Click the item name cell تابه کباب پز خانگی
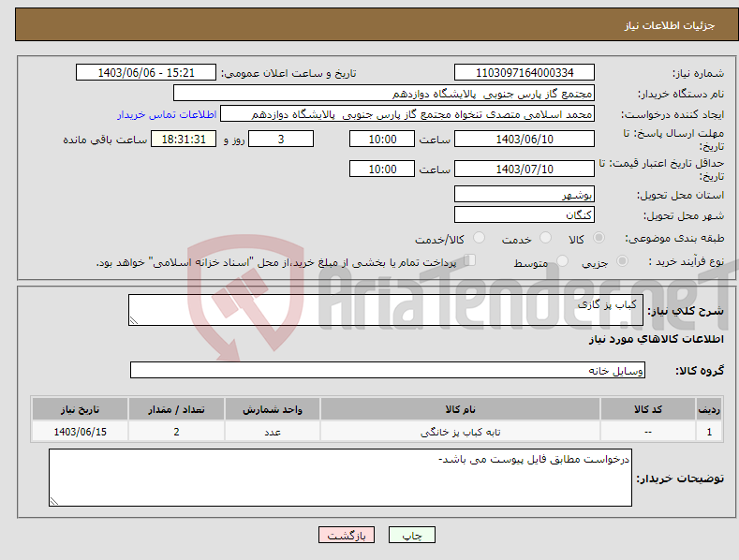 tap(460, 432)
